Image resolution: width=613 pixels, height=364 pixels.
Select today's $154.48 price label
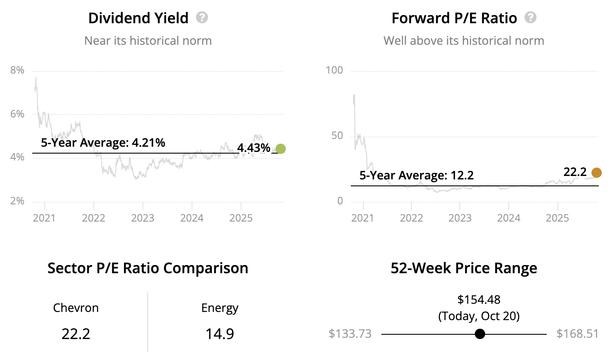(x=479, y=299)
